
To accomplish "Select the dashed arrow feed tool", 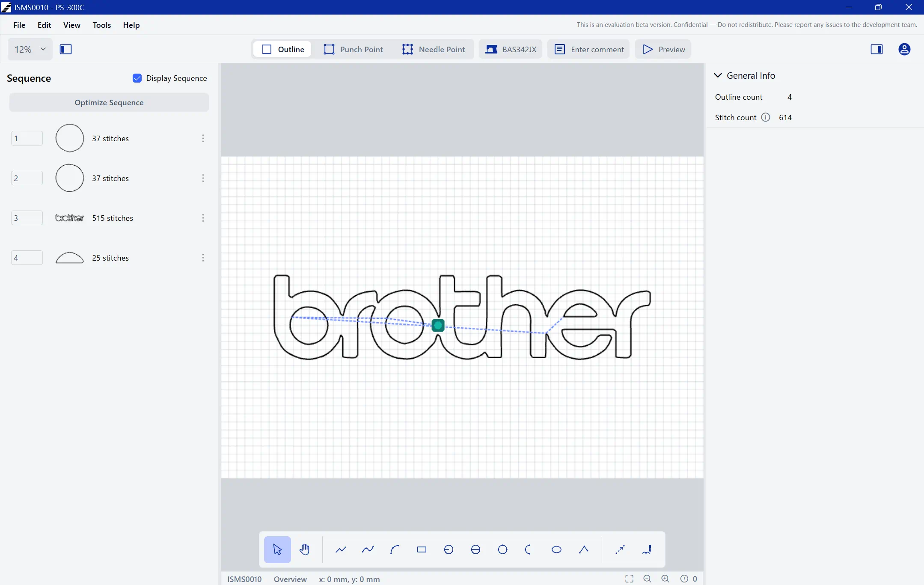I will click(x=620, y=549).
